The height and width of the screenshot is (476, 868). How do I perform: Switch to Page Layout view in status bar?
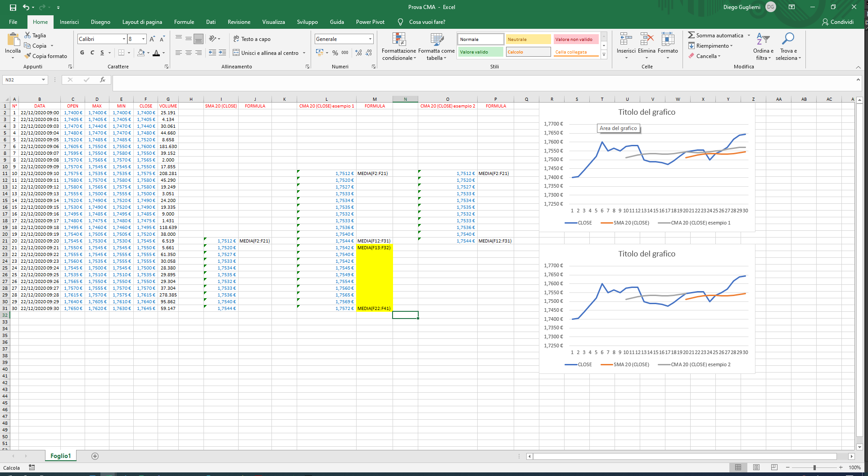click(756, 467)
